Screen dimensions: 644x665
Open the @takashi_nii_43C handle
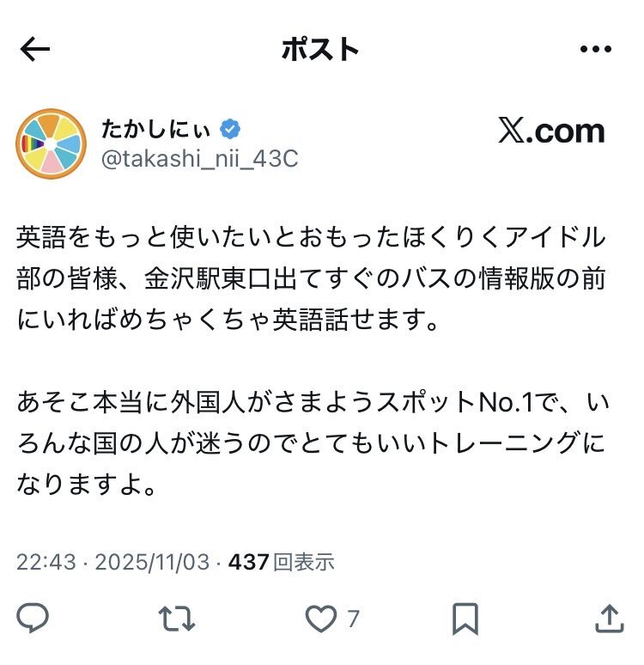pos(200,159)
